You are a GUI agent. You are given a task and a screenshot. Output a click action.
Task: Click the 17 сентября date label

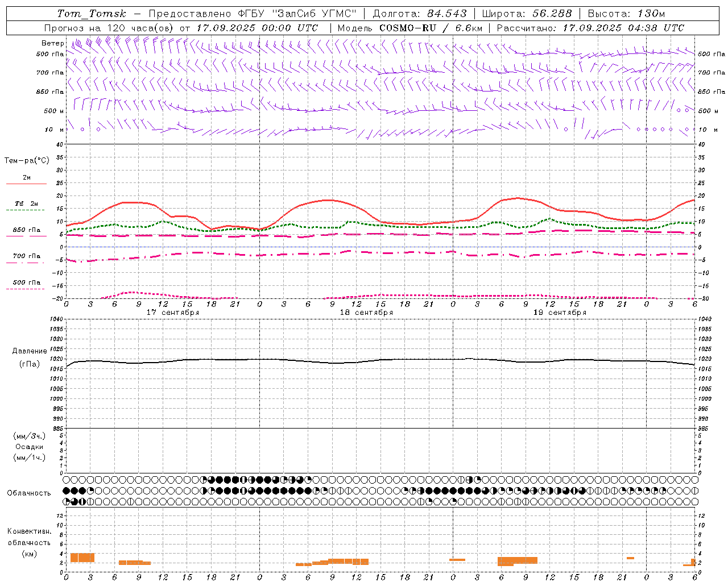(x=173, y=313)
